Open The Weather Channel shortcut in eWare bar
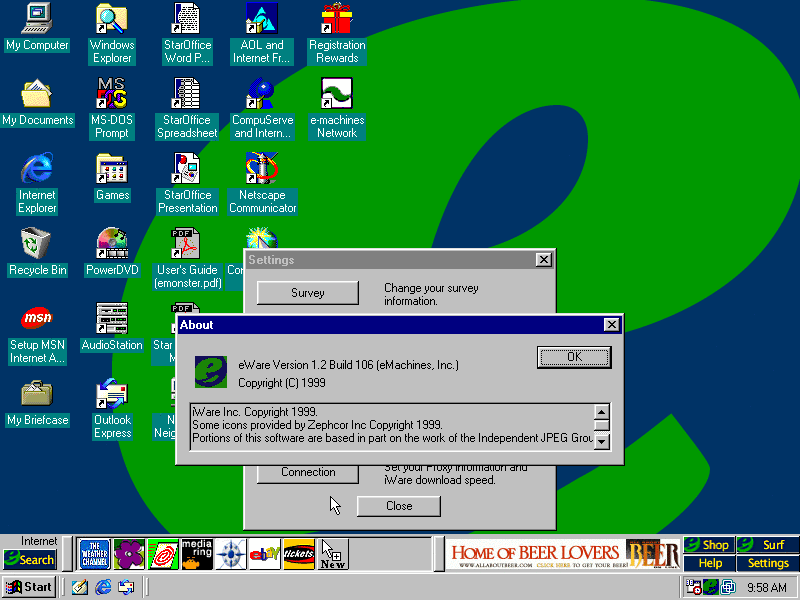 point(94,554)
